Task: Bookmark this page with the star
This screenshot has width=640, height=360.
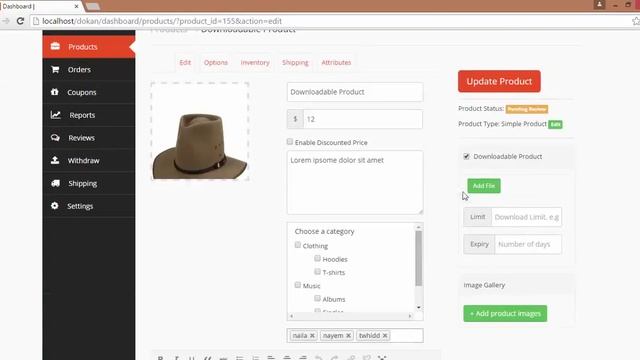Action: click(x=636, y=21)
